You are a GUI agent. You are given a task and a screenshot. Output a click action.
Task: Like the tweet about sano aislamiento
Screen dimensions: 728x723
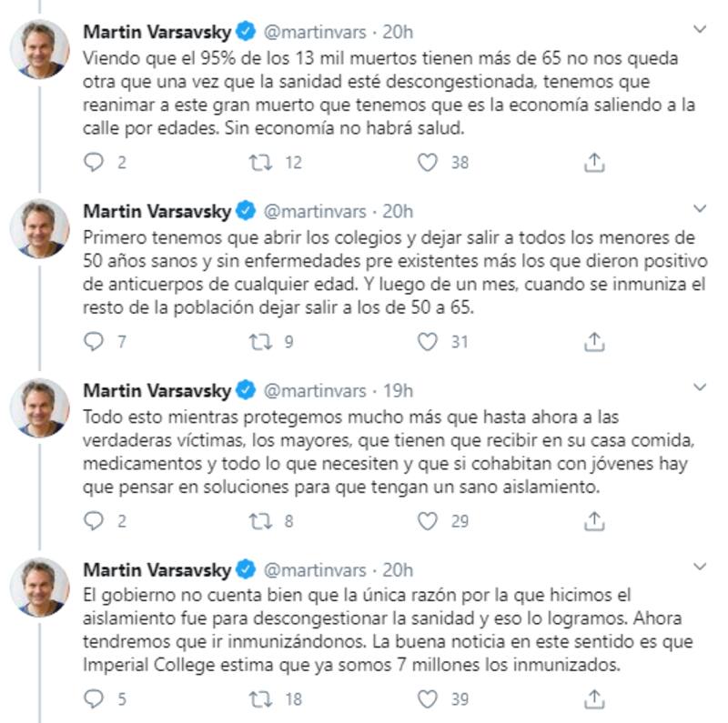click(428, 521)
